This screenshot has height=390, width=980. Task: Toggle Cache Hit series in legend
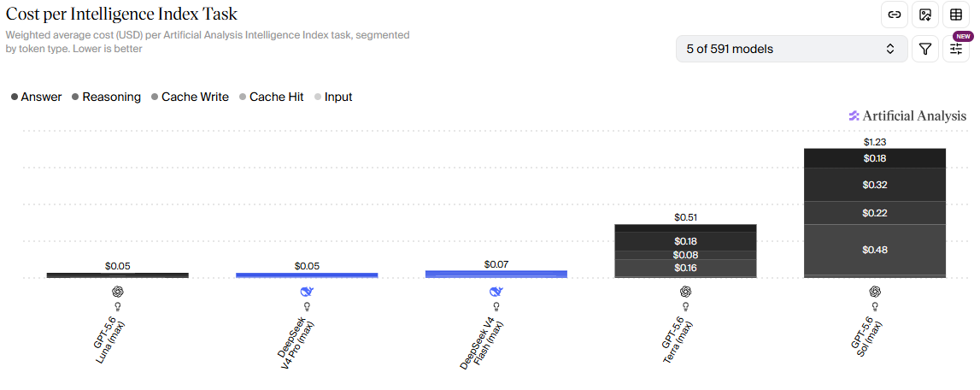pos(271,97)
